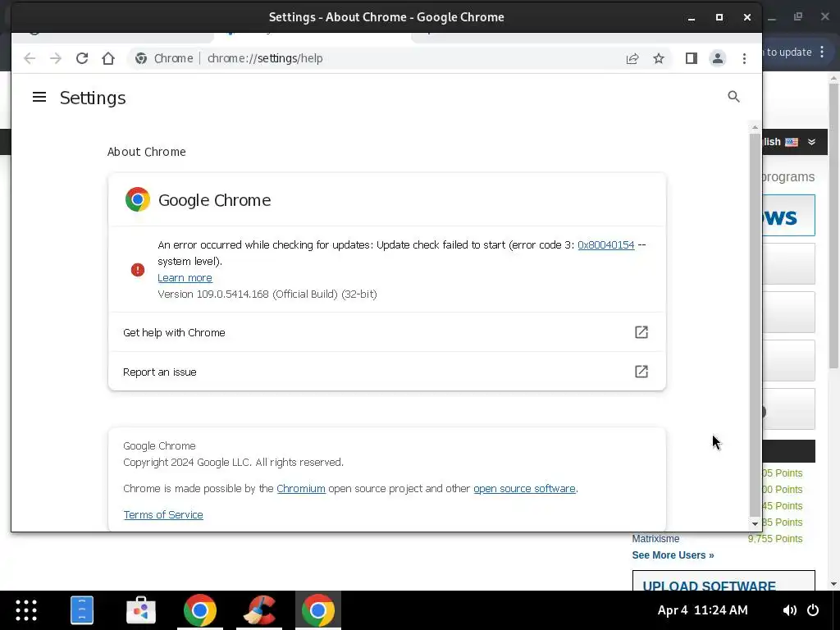Open the open source software link

(x=524, y=489)
